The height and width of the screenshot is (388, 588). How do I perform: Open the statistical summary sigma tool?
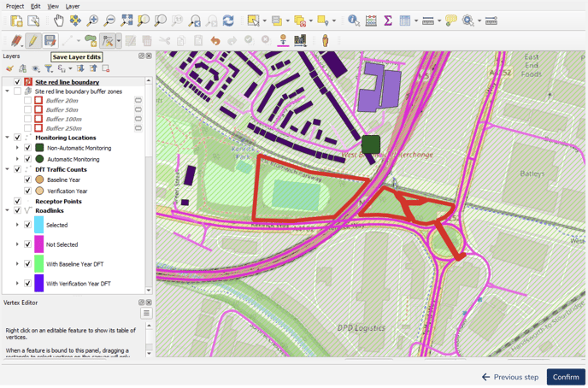pos(387,21)
